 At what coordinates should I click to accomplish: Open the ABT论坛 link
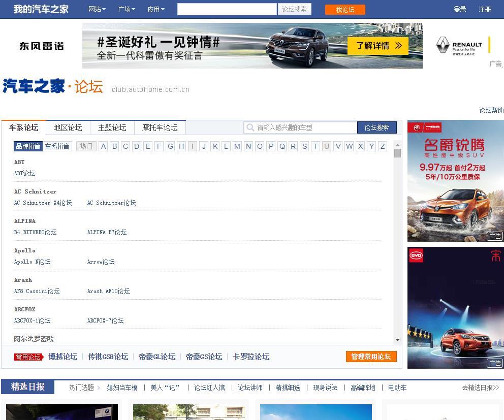[25, 173]
